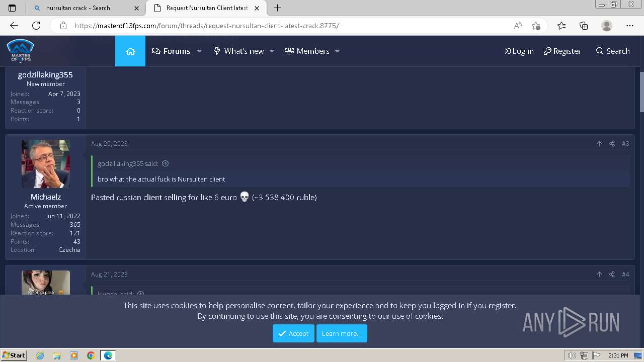Refresh the page
This screenshot has width=644, height=362.
tap(36, 26)
